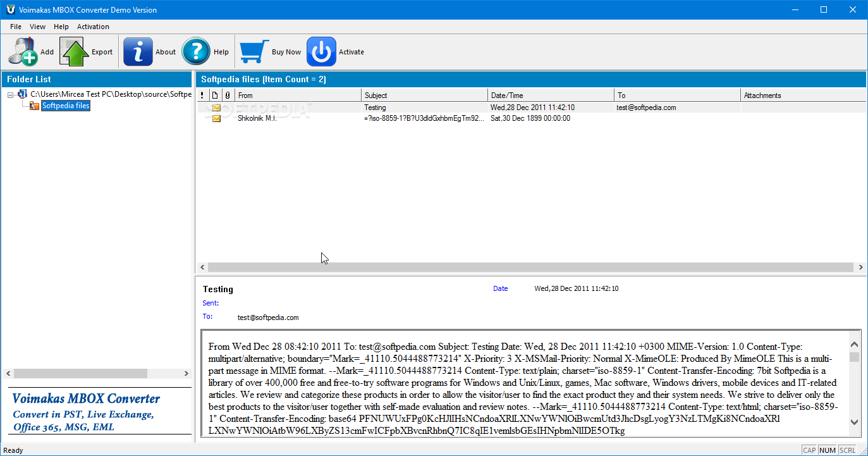The height and width of the screenshot is (456, 868).
Task: Sort emails by To column header
Action: [678, 96]
